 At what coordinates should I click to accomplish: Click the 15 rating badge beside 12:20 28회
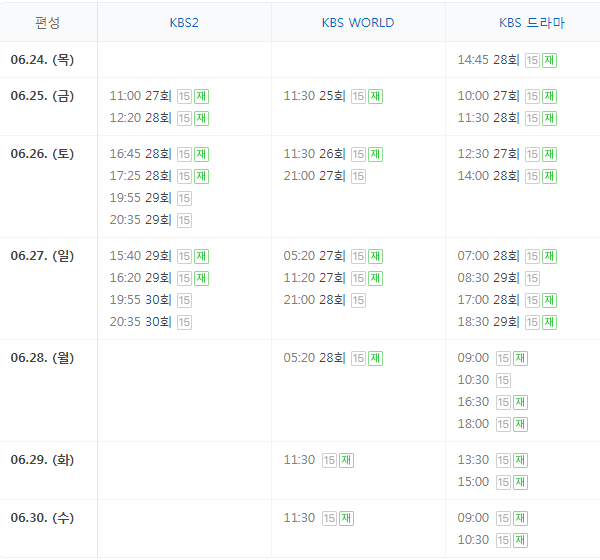(x=184, y=118)
